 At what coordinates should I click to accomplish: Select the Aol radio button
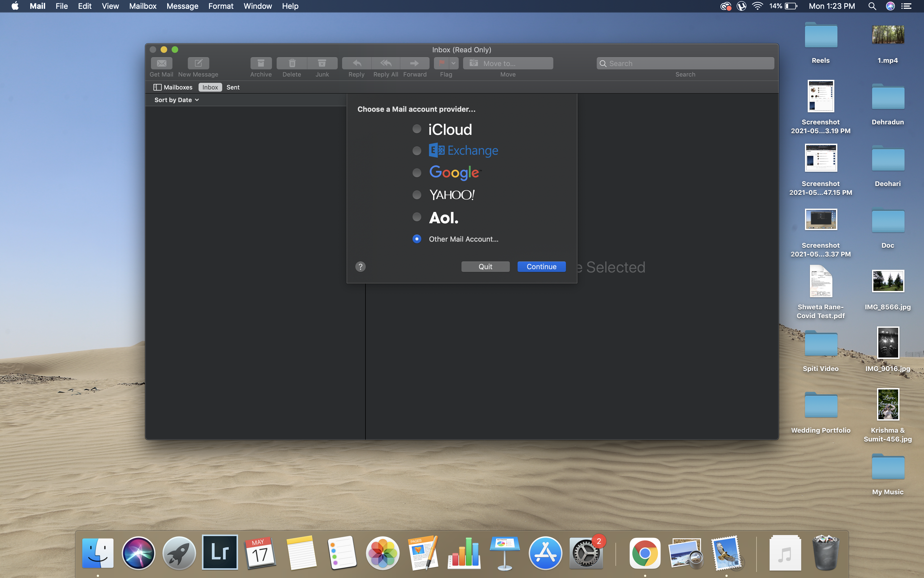point(417,217)
